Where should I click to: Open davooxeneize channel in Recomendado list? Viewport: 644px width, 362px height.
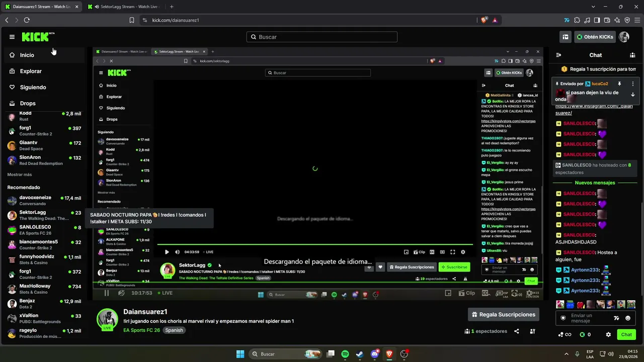(44, 200)
